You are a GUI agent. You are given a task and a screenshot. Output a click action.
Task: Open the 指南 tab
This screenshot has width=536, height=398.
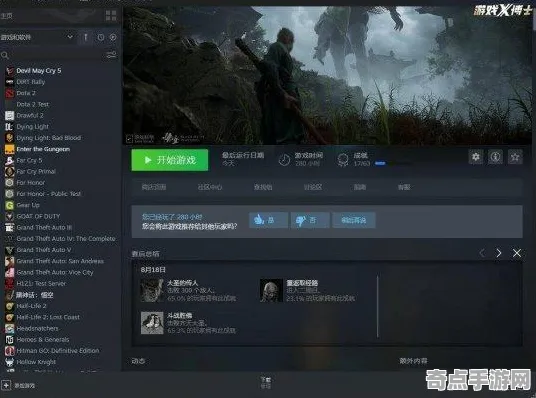(360, 187)
